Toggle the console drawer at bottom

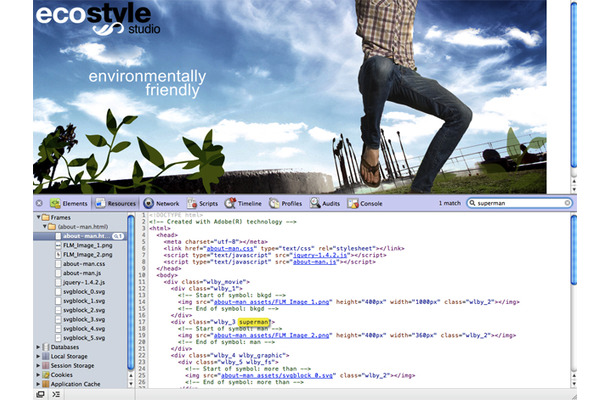point(56,394)
